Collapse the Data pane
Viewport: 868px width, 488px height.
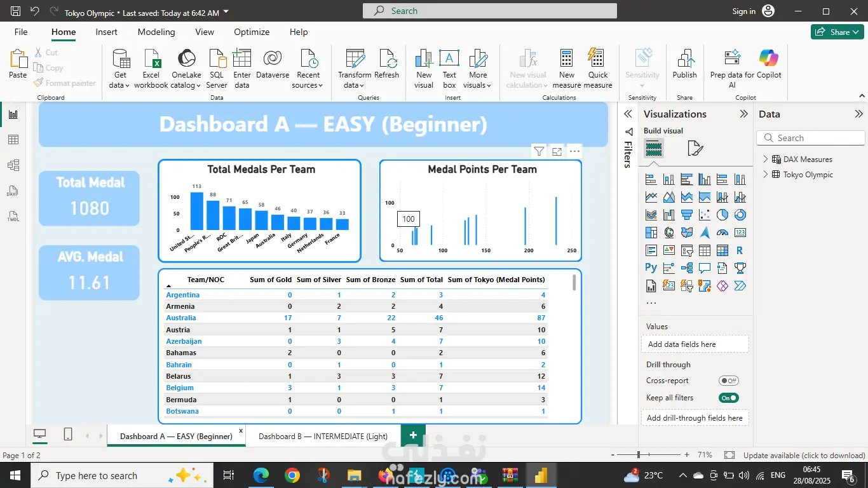coord(858,114)
